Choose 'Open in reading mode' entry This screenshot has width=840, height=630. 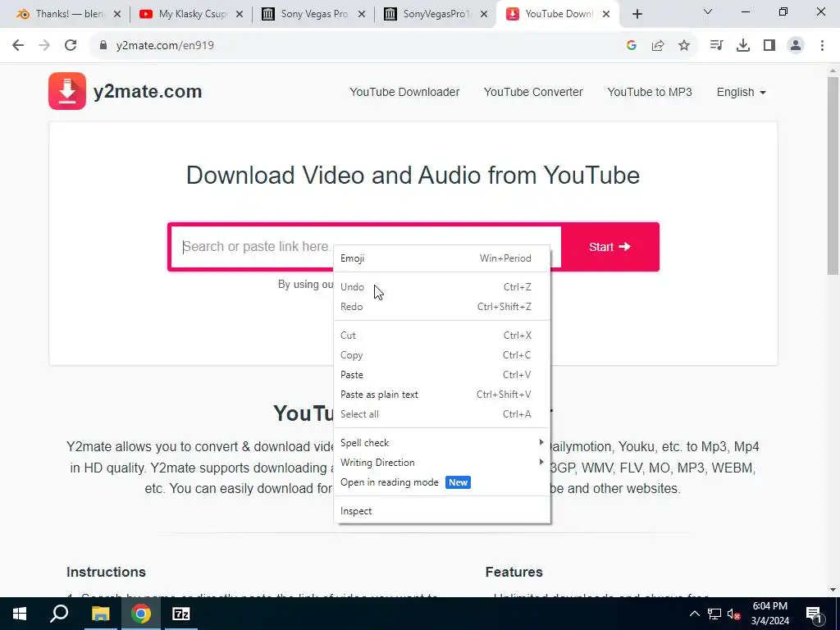[x=442, y=482]
